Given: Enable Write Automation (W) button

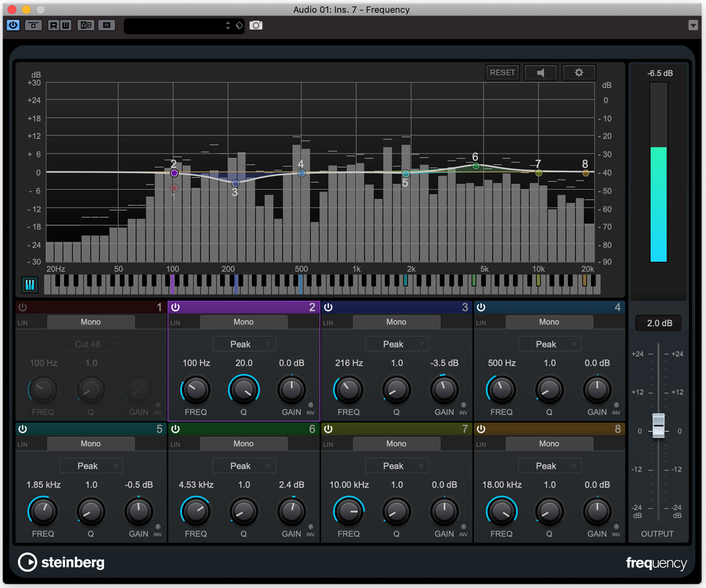Looking at the screenshot, I should pyautogui.click(x=66, y=25).
